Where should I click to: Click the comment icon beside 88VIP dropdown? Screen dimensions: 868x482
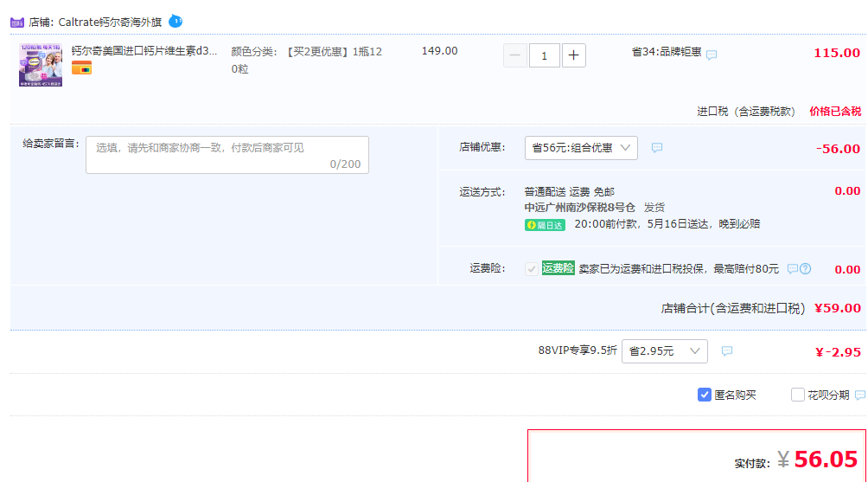727,350
